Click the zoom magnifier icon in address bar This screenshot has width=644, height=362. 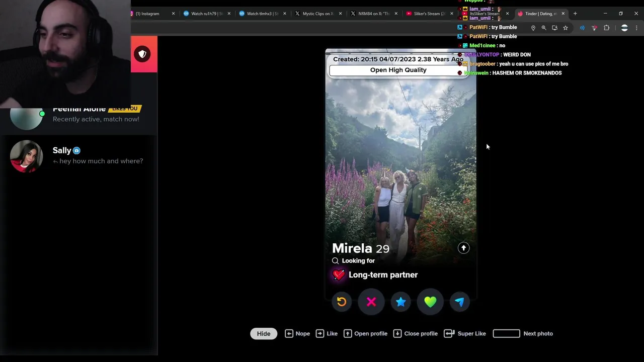click(544, 28)
